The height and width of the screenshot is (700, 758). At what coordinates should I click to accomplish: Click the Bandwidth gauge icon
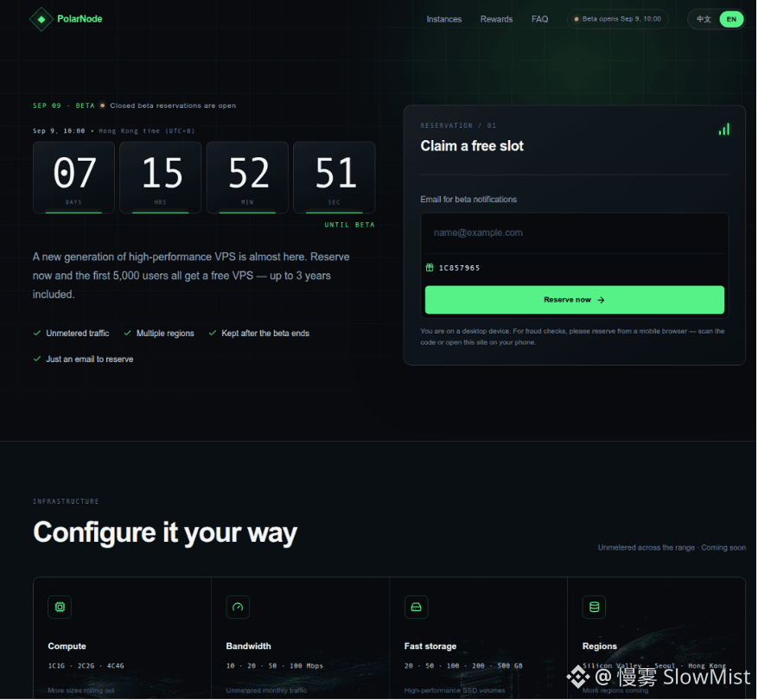(x=238, y=607)
